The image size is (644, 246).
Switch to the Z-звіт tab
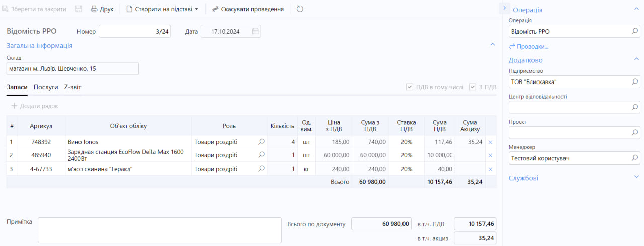point(73,87)
